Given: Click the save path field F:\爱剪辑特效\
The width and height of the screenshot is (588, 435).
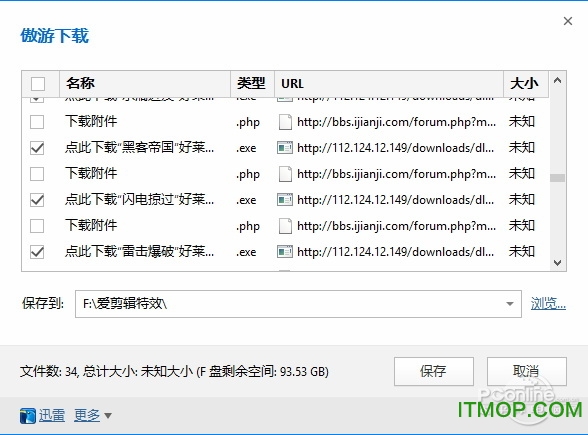Looking at the screenshot, I should click(298, 304).
